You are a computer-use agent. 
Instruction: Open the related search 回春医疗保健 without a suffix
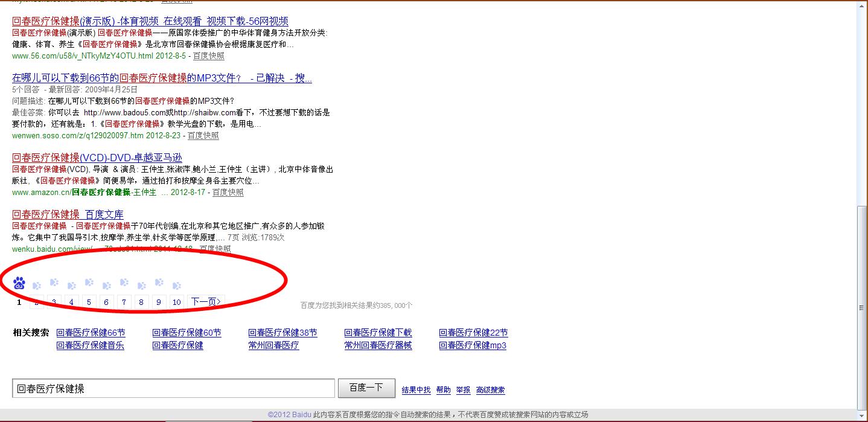[177, 345]
